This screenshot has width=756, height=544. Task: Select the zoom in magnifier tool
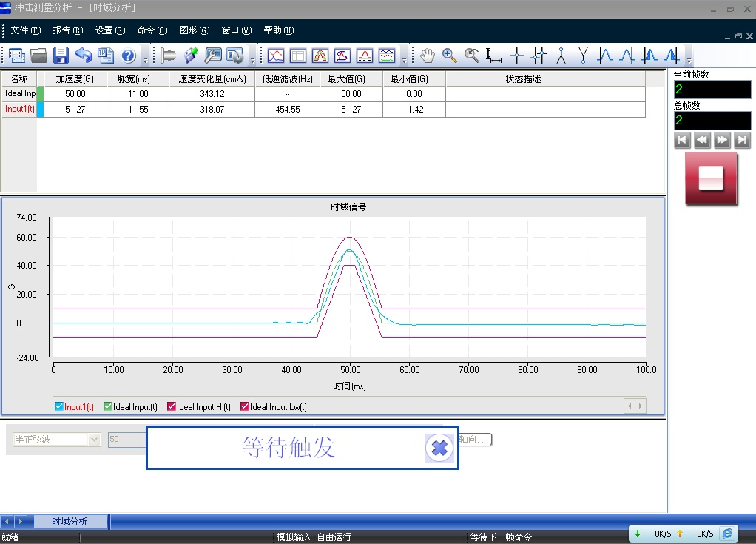tap(449, 56)
